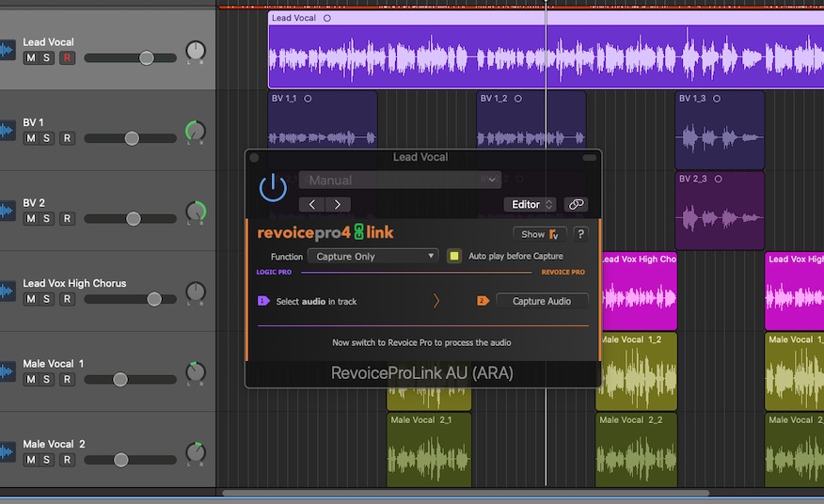
Task: Solo Lead Vox High Chorus track
Action: (46, 299)
